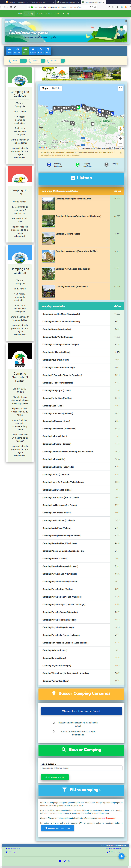Close the yellow map hint message
131x868 pixels.
(121, 153)
